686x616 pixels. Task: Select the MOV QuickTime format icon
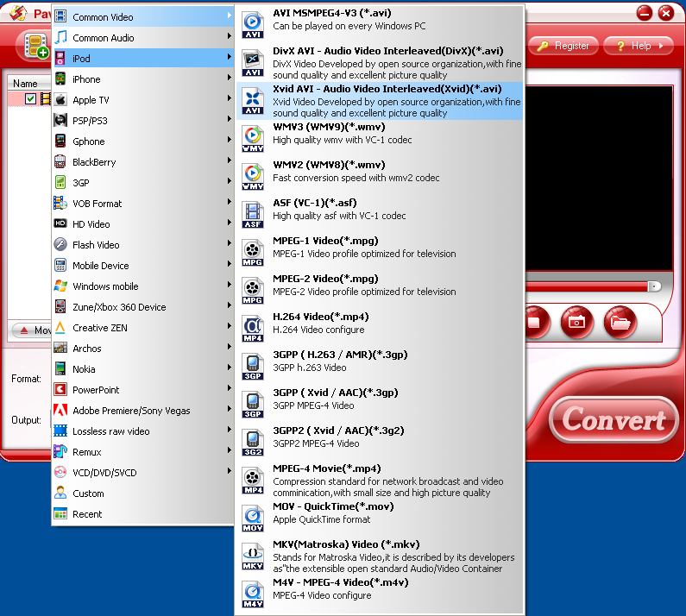pos(253,519)
